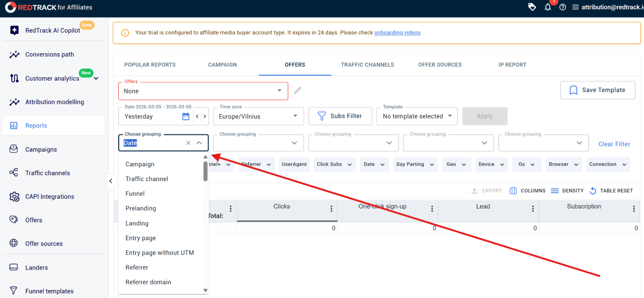Switch to IP Report tab
This screenshot has height=298, width=644.
pos(512,65)
